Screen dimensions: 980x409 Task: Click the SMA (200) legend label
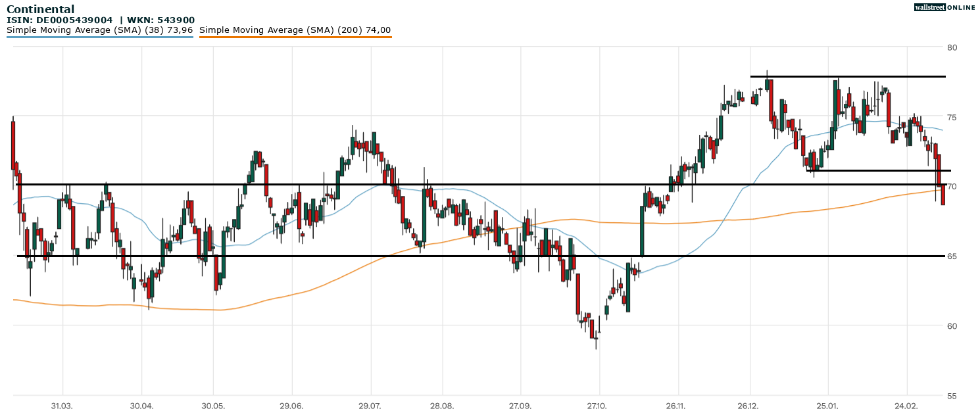[x=295, y=30]
